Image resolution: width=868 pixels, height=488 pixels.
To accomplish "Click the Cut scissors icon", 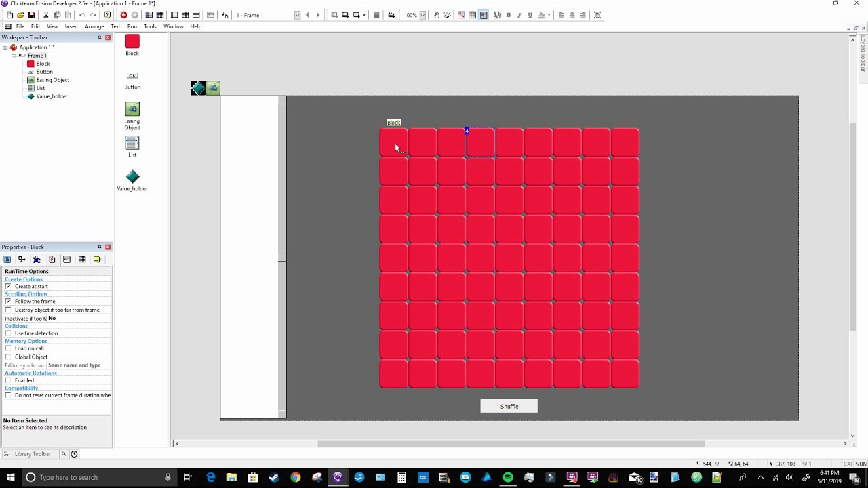I will click(46, 15).
